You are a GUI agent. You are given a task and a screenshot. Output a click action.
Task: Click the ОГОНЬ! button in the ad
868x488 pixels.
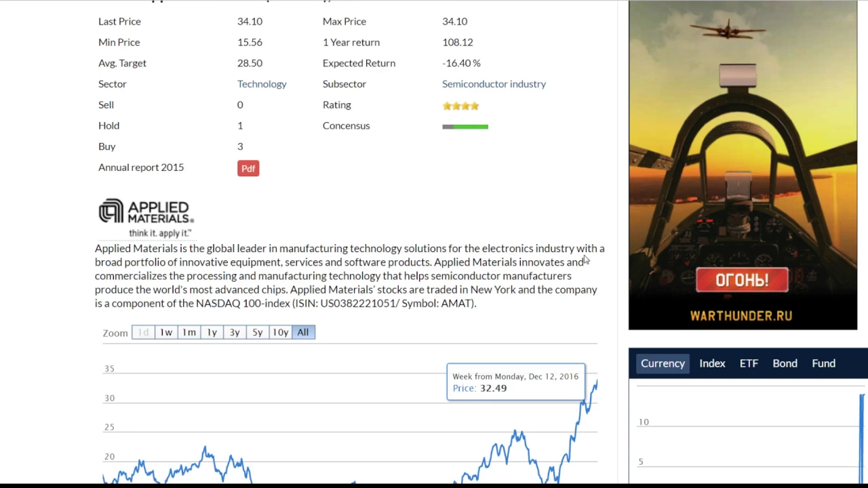742,280
